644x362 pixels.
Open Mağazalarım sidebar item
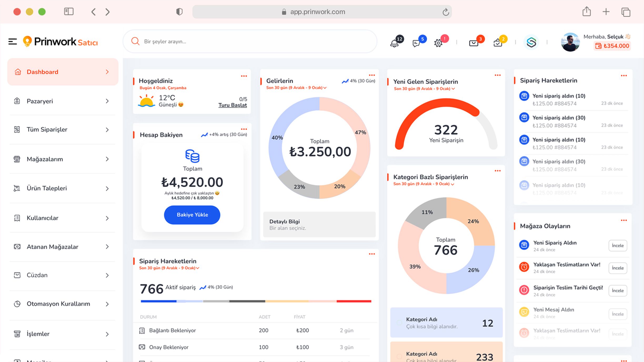63,159
